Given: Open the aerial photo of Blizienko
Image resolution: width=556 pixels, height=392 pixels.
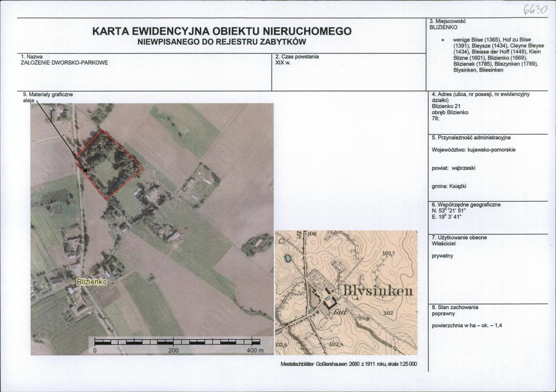Looking at the screenshot, I should point(152,229).
